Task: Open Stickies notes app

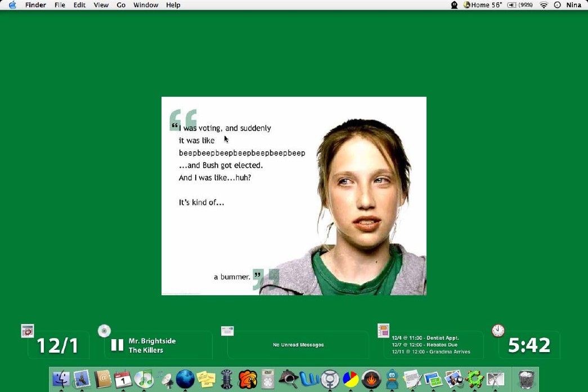Action: 207,380
